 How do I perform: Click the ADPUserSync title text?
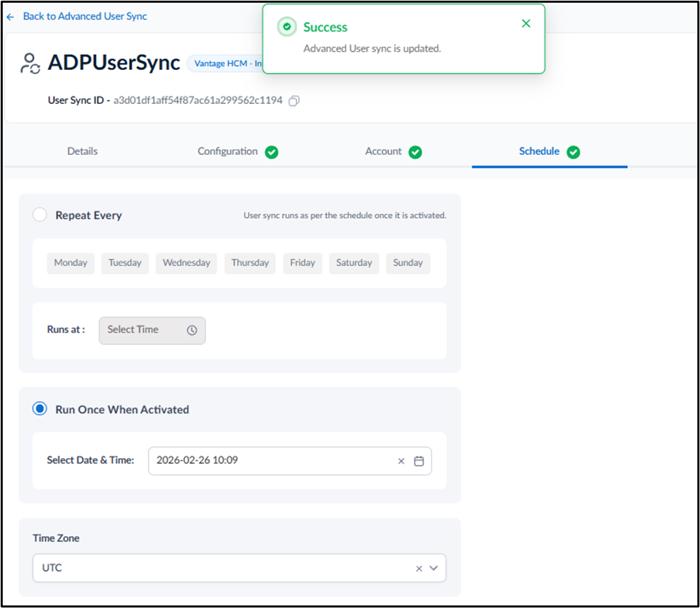(x=114, y=62)
